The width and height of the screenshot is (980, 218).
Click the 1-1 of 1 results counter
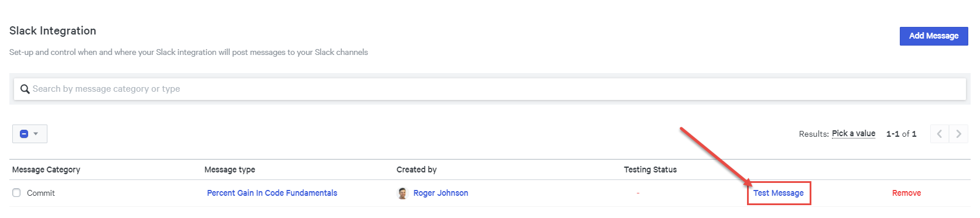point(901,134)
